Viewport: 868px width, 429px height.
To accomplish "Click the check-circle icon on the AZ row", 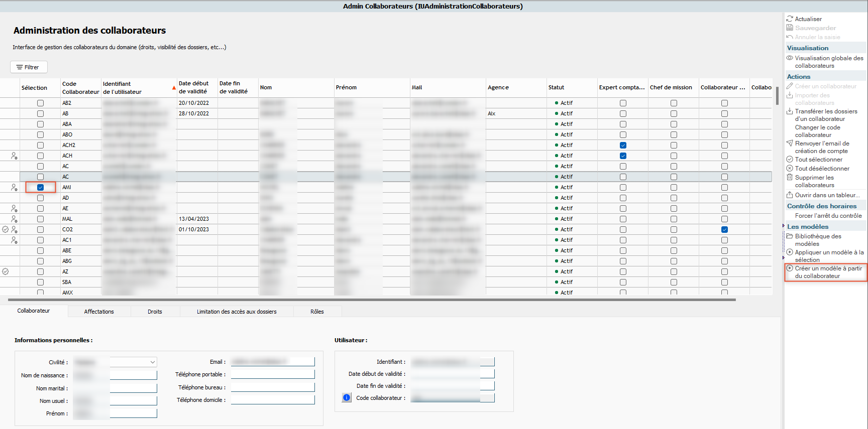I will tap(6, 271).
